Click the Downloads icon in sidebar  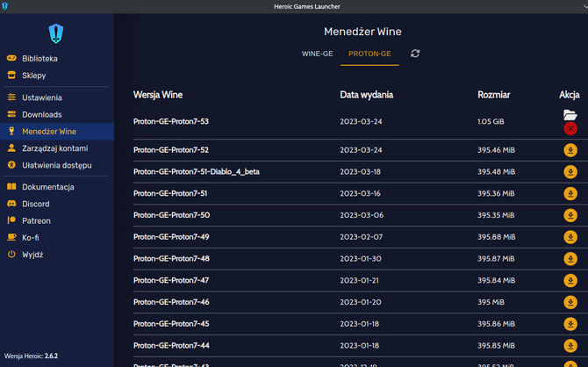tap(11, 114)
